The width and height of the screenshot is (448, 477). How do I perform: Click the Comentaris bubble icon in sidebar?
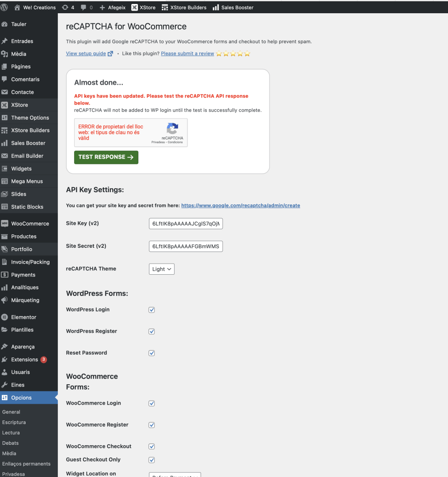pos(4,79)
